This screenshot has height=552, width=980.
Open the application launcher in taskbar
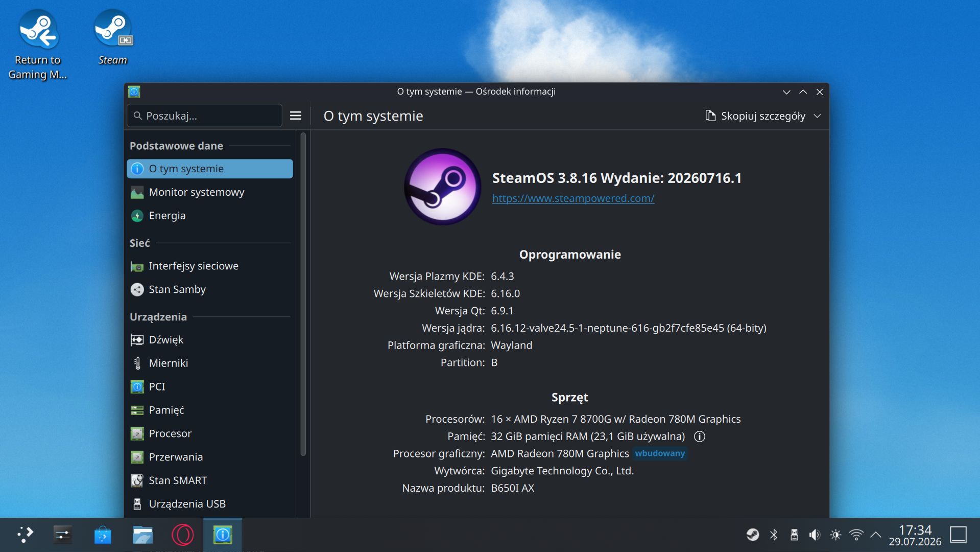[x=25, y=535]
